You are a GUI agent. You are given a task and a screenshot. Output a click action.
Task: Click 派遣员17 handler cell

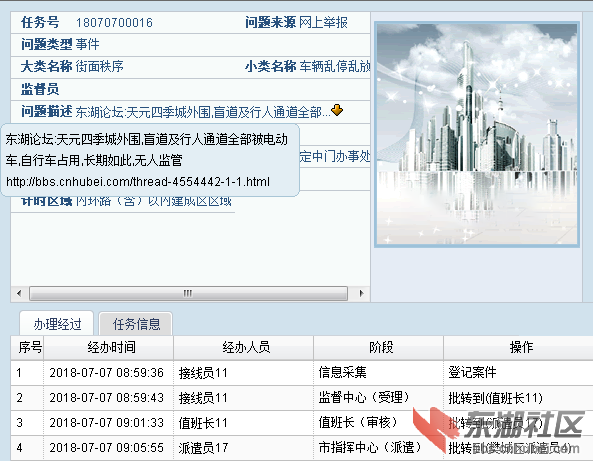pos(203,448)
